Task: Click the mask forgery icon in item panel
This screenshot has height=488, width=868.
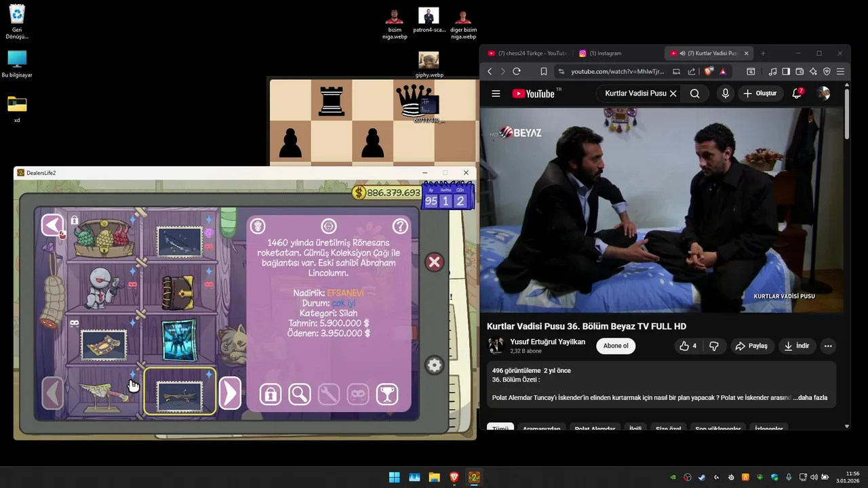Action: pyautogui.click(x=358, y=394)
